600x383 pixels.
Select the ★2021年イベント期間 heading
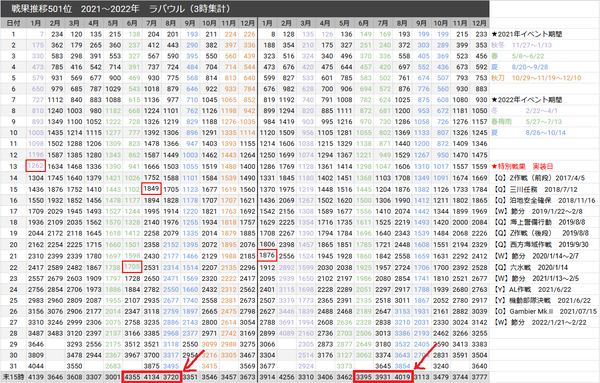click(527, 34)
